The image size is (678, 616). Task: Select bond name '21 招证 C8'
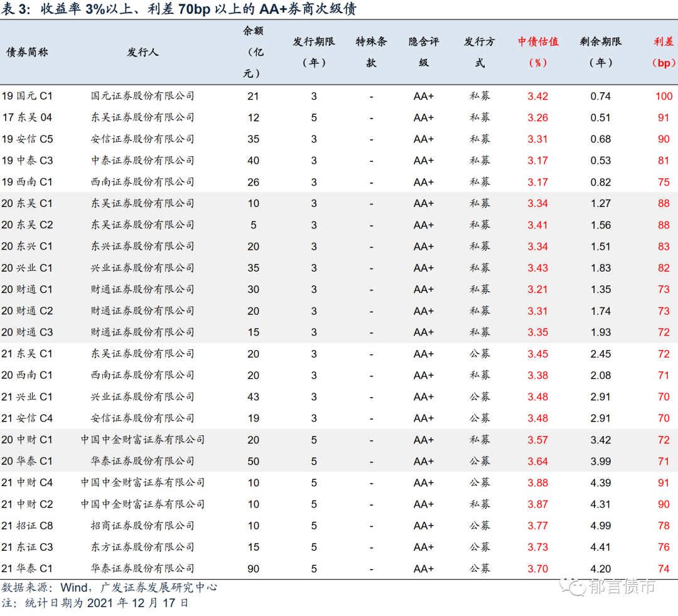pos(27,526)
